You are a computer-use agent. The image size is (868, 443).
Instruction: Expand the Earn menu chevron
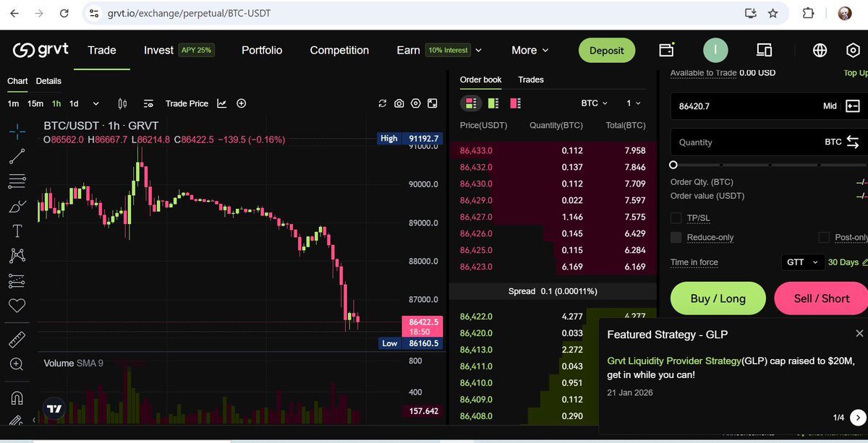coord(478,50)
